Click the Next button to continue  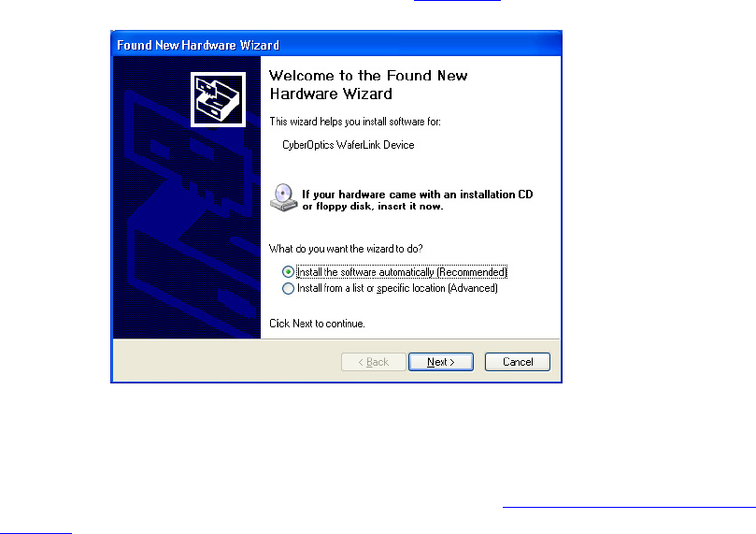click(441, 362)
